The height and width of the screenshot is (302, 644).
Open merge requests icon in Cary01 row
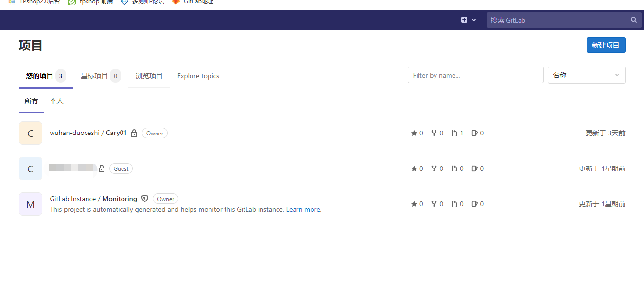[454, 133]
